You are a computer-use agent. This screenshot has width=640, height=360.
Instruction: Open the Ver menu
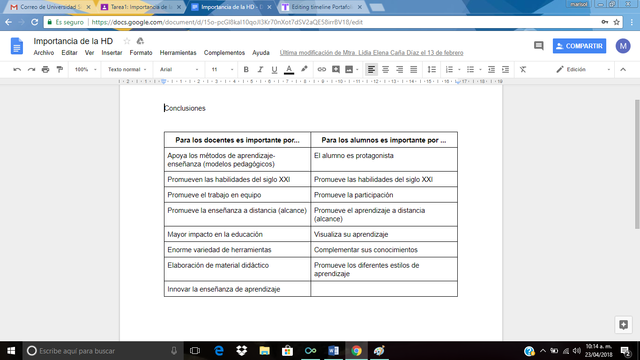click(89, 53)
